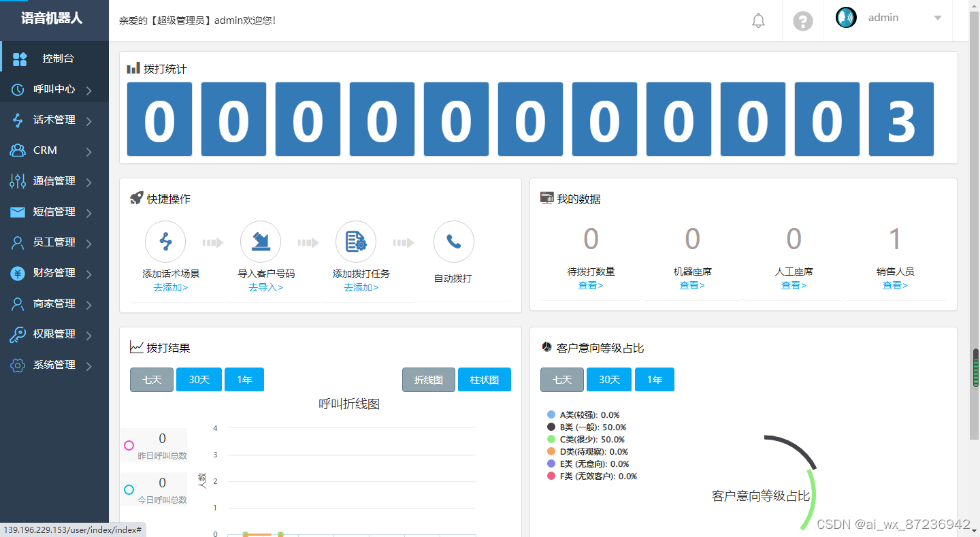Click 去添加> under 添加拨打任务

(x=361, y=288)
